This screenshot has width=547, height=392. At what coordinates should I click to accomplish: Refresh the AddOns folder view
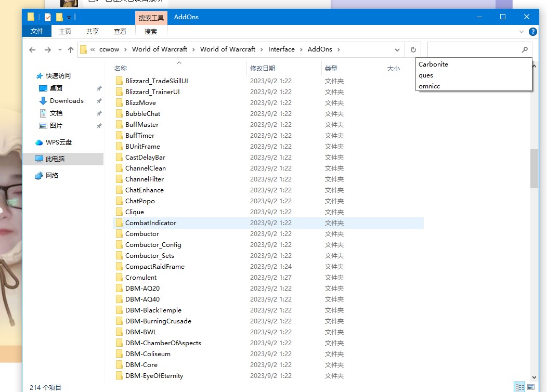pos(413,50)
